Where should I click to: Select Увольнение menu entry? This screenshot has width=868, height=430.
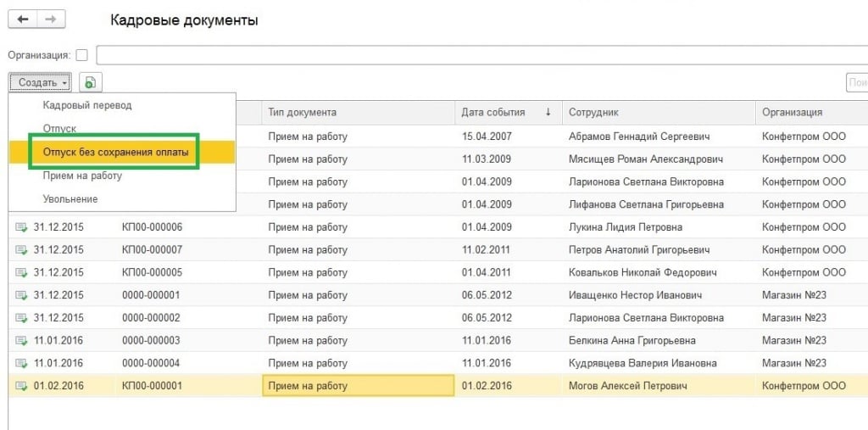coord(70,198)
